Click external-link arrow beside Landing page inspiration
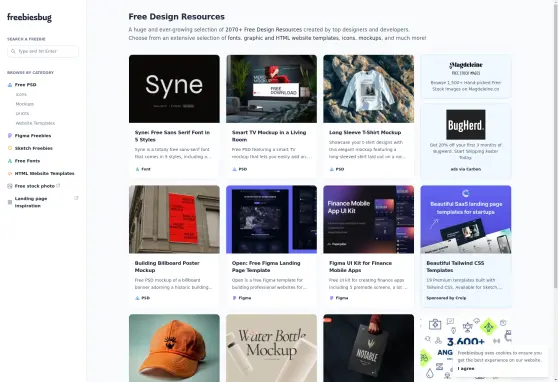558x382 pixels. pos(76,198)
